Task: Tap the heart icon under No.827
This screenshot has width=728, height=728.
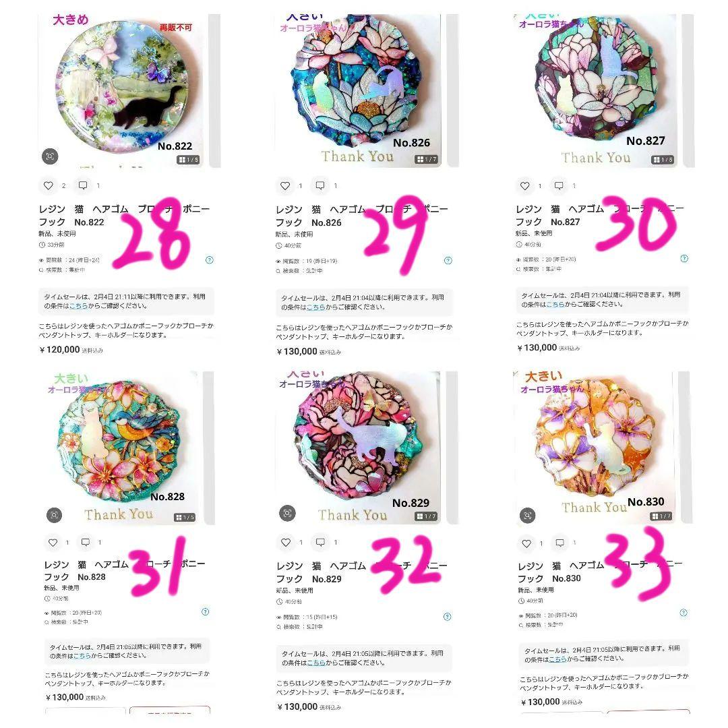Action: coord(524,186)
